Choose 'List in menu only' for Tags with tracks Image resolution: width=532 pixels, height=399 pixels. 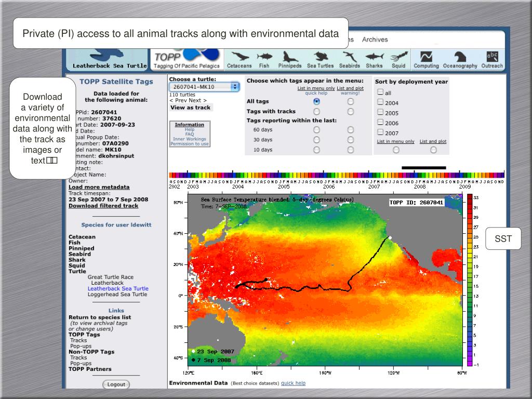pyautogui.click(x=316, y=112)
